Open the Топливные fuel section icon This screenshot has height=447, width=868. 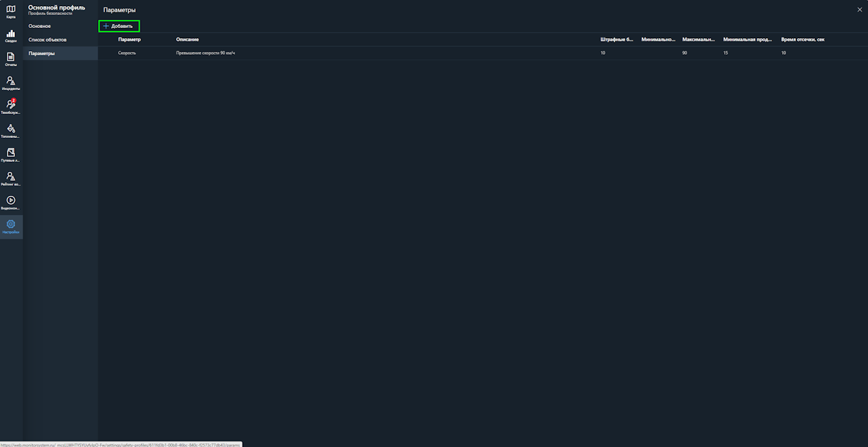coord(11,130)
